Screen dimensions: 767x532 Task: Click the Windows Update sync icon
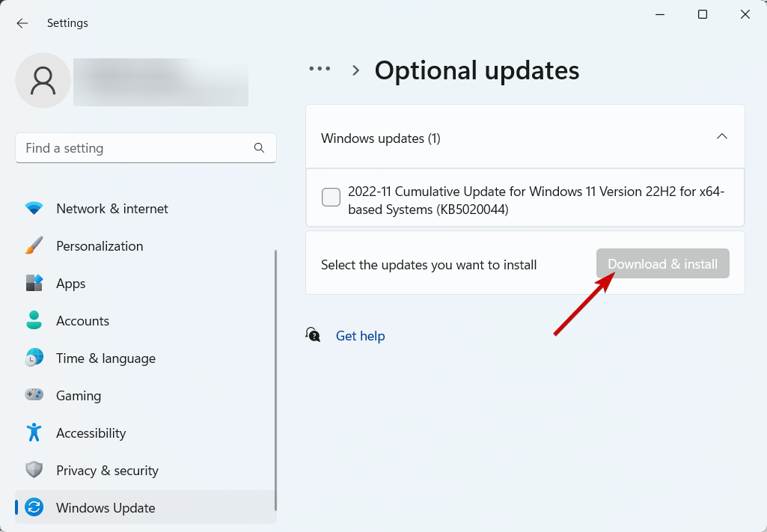tap(34, 507)
